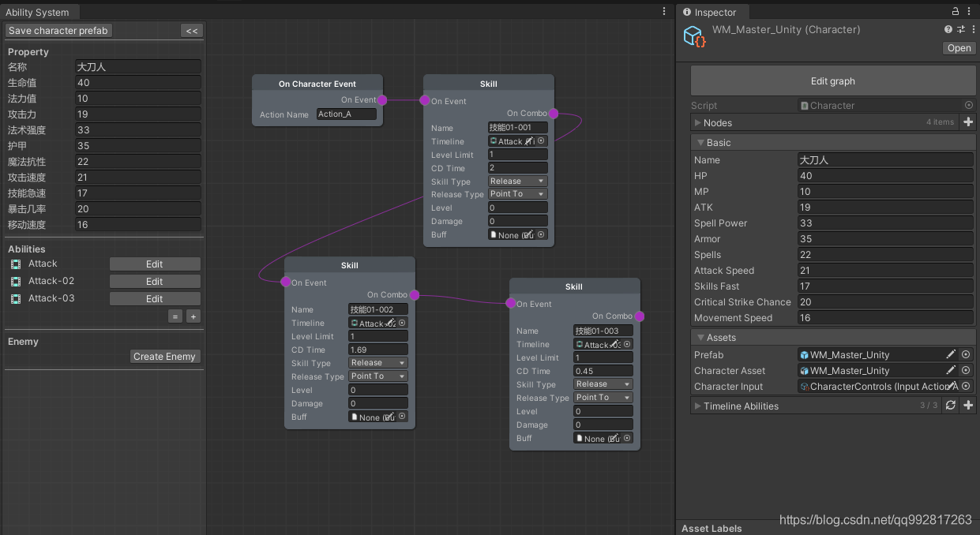Click On Combo port of skill 技能01-003
Viewport: 980px width, 535px height.
[639, 316]
